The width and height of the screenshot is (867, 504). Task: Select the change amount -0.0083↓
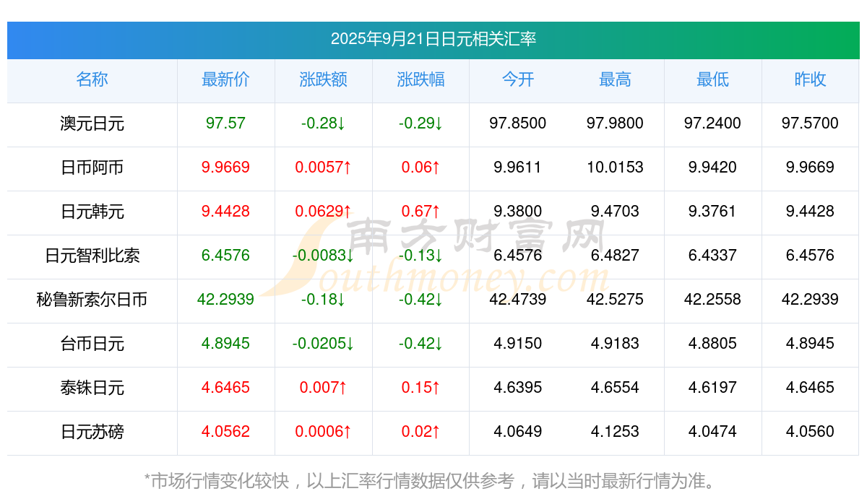pyautogui.click(x=324, y=256)
